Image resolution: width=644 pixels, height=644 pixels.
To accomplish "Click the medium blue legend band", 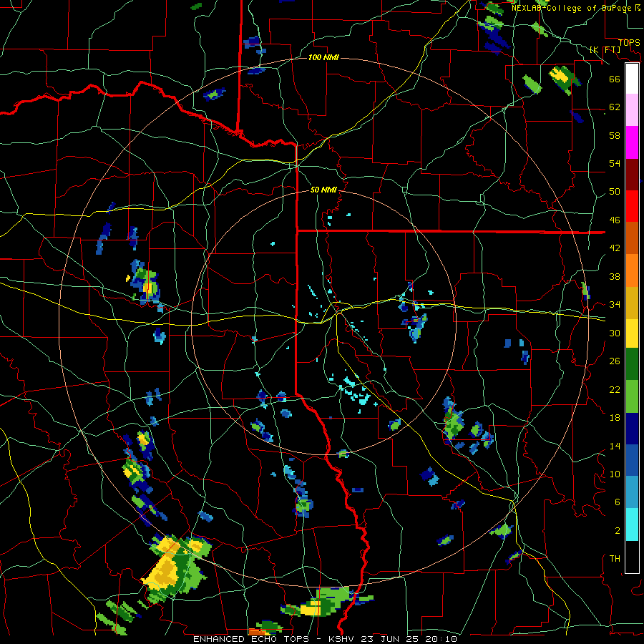I will tap(632, 461).
